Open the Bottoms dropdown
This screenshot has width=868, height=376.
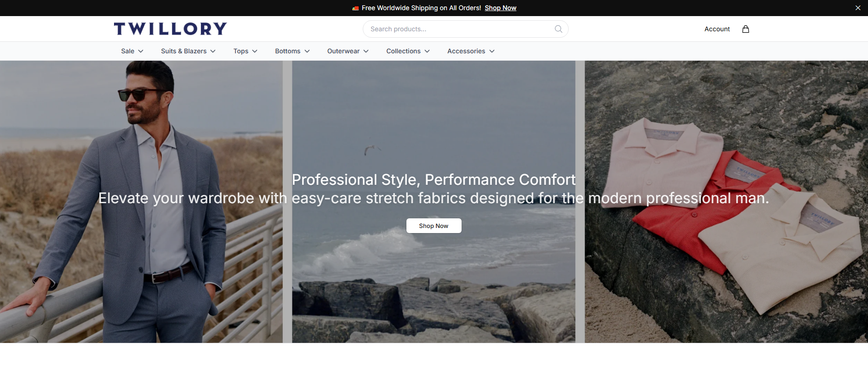click(x=292, y=51)
